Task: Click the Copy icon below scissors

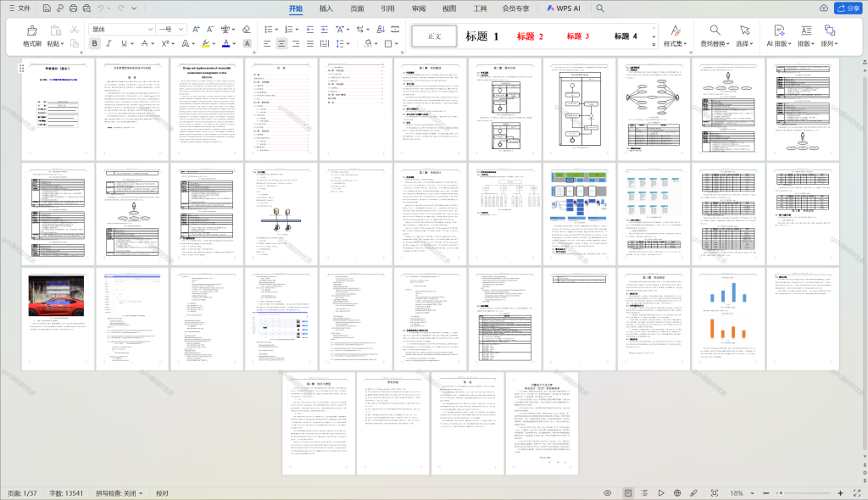Action: click(75, 43)
